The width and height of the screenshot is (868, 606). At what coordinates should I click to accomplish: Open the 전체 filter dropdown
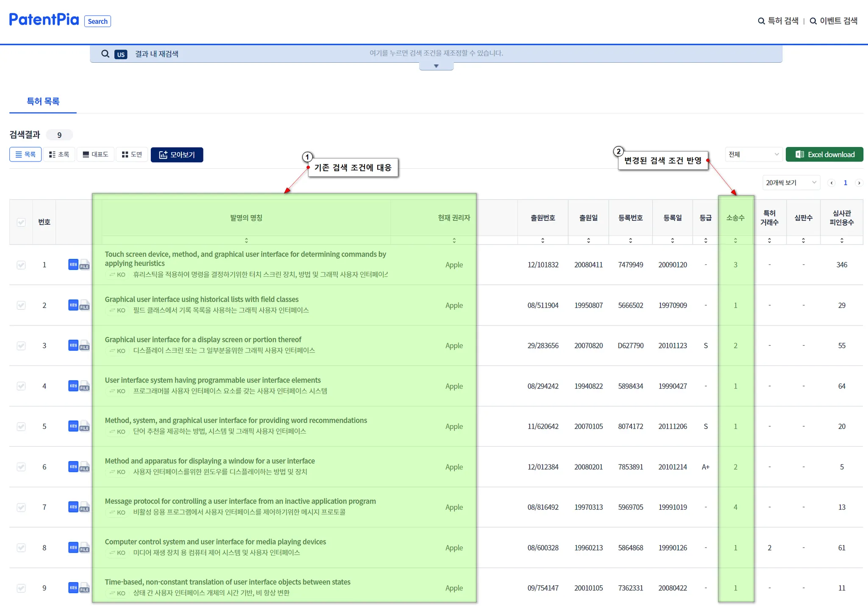coord(753,155)
